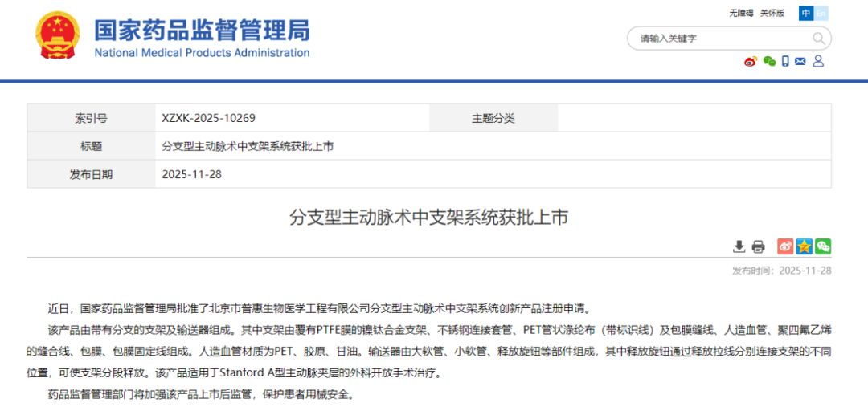868x411 pixels.
Task: Print the article with printer icon
Action: 758,246
